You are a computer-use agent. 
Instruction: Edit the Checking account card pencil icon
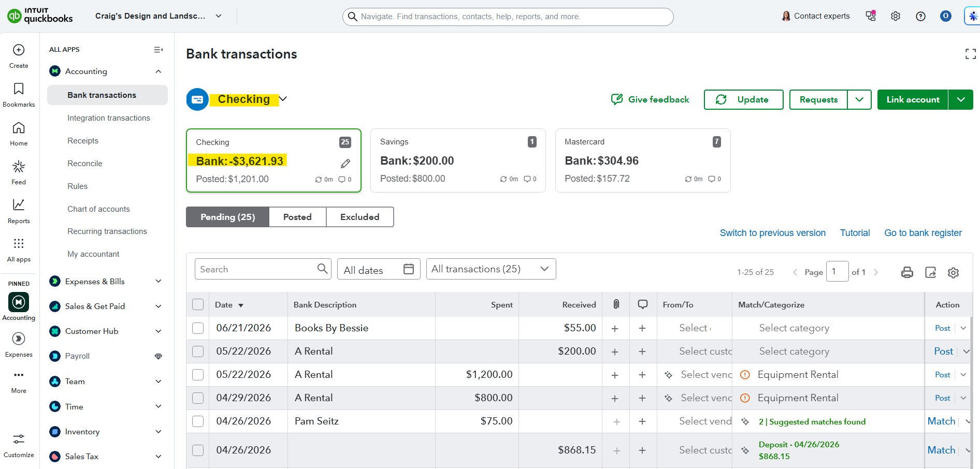pyautogui.click(x=345, y=164)
